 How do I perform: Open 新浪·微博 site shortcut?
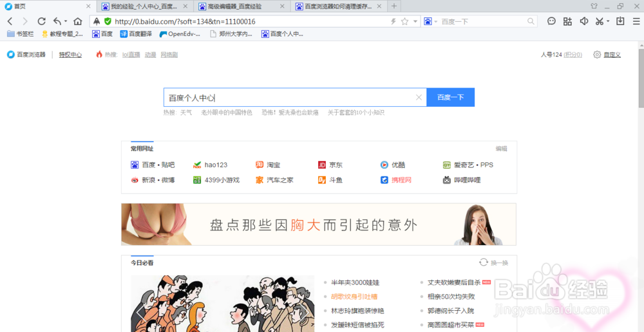[x=153, y=180]
